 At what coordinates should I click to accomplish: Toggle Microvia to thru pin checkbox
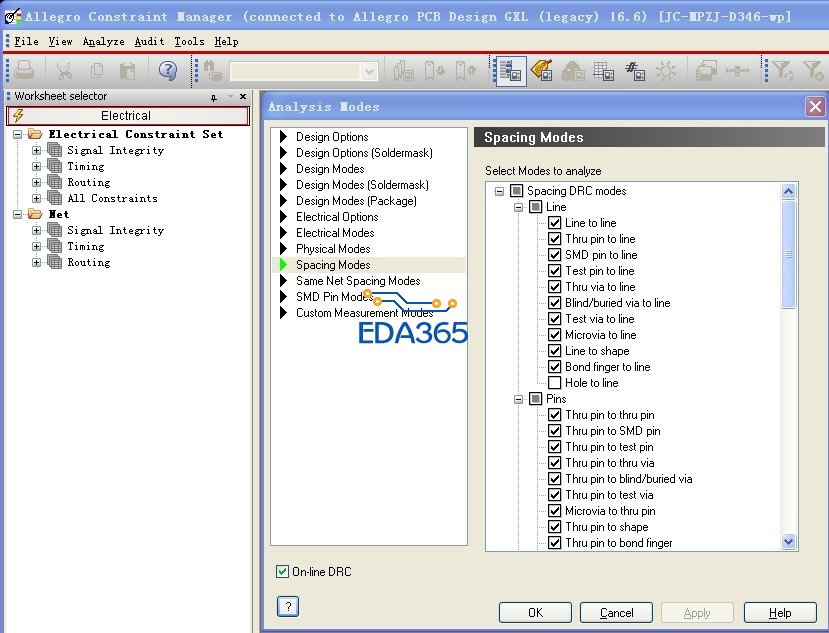click(554, 510)
